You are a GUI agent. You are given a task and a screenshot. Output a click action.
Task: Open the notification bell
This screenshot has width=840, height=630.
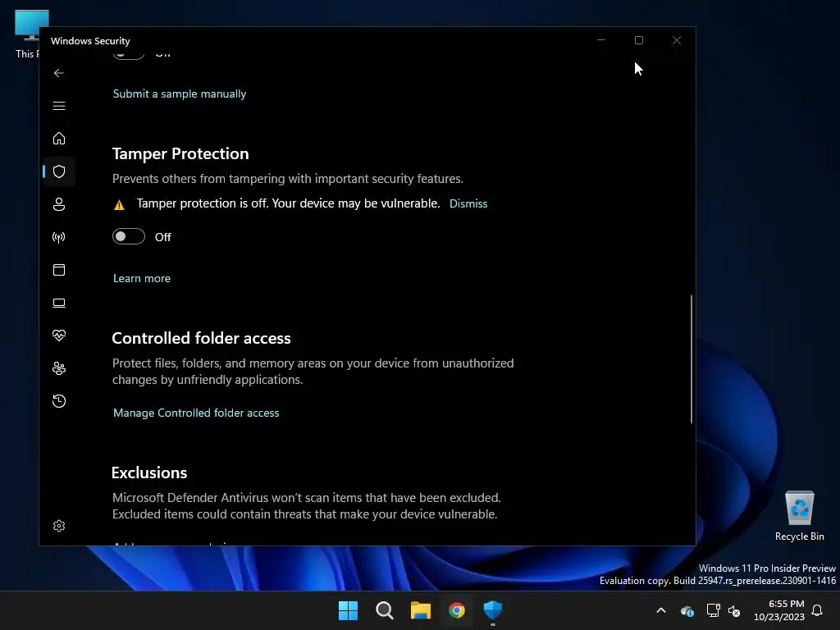(x=818, y=610)
